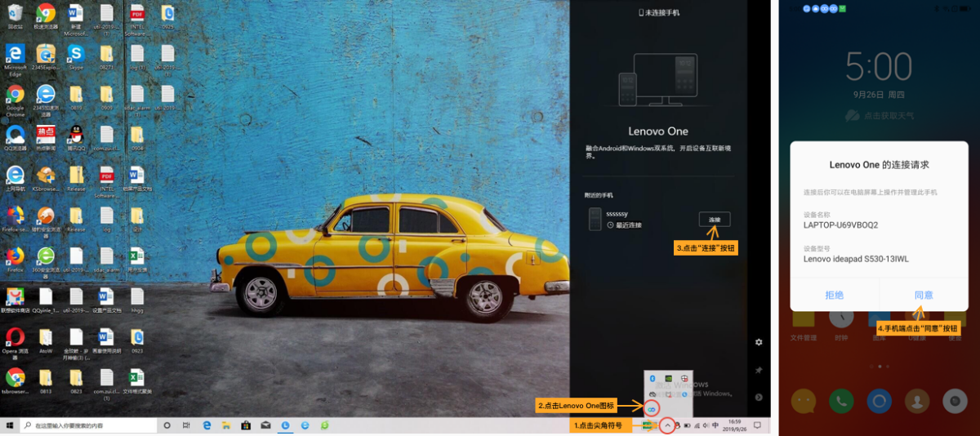This screenshot has width=980, height=436.
Task: Click the taskbar search box
Action: pyautogui.click(x=90, y=425)
